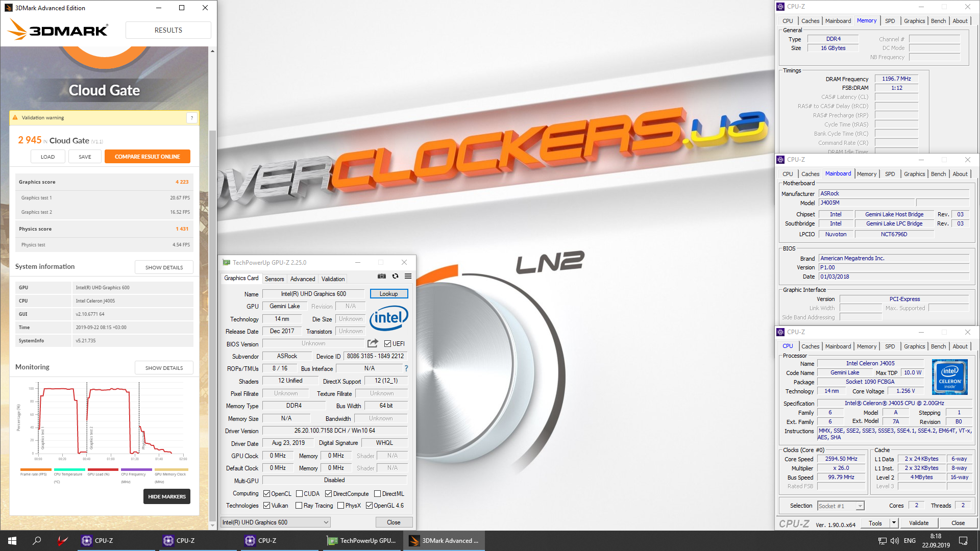The width and height of the screenshot is (980, 551).
Task: Click the LOAD button in 3DMark
Action: click(48, 157)
